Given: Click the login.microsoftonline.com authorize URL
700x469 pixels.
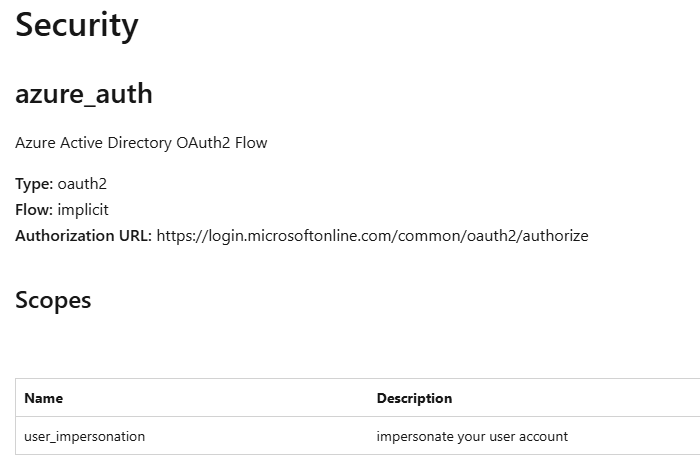Looking at the screenshot, I should tap(373, 236).
